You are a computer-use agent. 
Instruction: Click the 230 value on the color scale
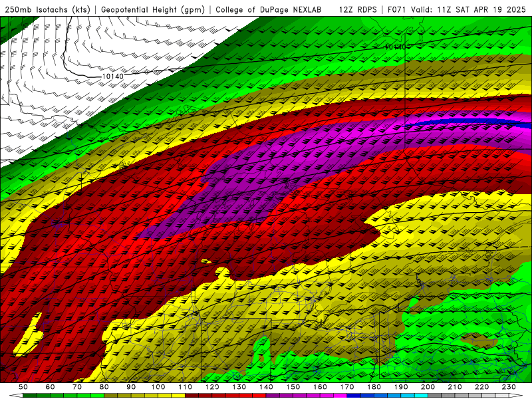[x=509, y=387]
